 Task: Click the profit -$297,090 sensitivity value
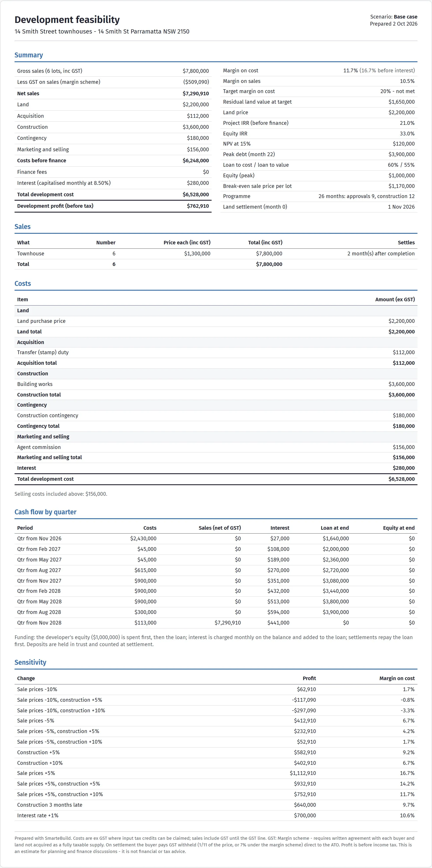point(304,710)
